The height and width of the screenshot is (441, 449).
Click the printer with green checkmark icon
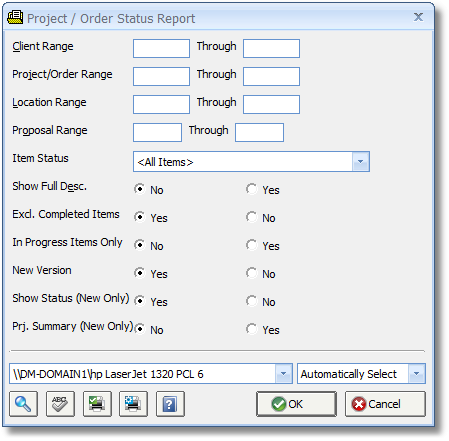[x=97, y=404]
